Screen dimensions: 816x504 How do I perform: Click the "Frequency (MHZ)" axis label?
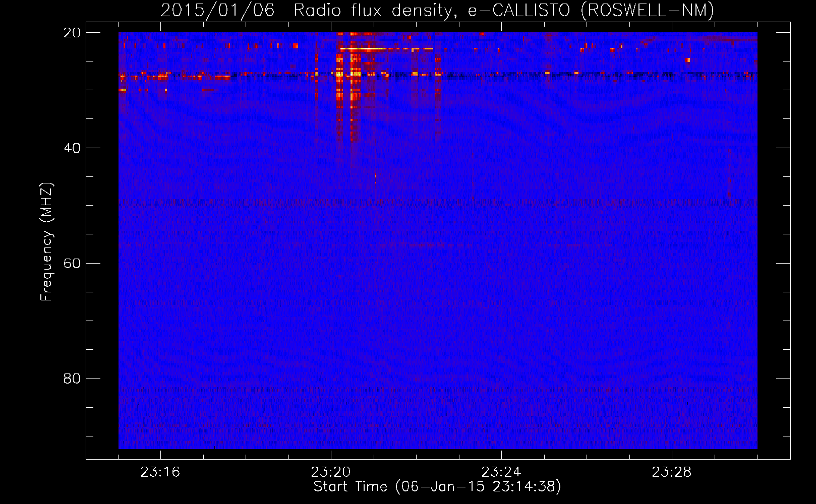click(x=46, y=242)
